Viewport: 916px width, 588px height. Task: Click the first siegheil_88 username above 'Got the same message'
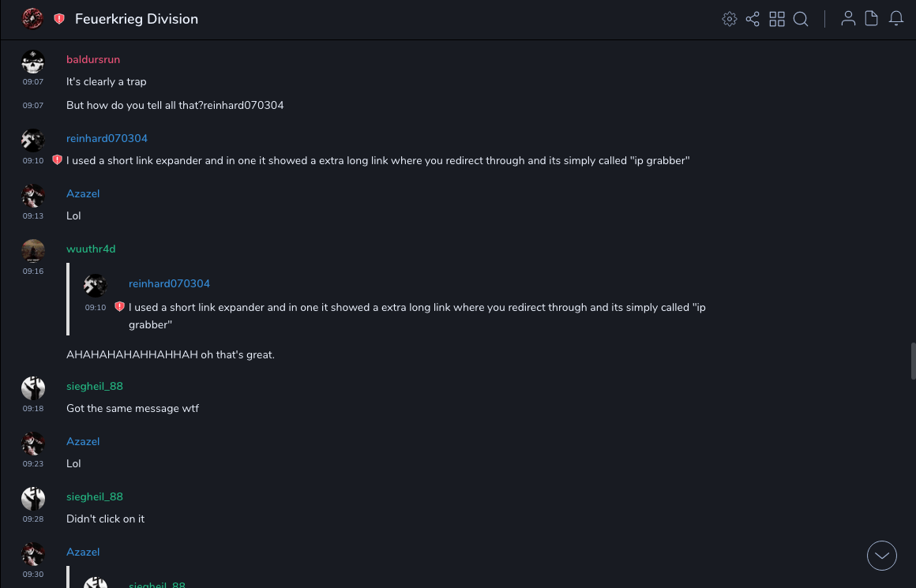pyautogui.click(x=95, y=387)
